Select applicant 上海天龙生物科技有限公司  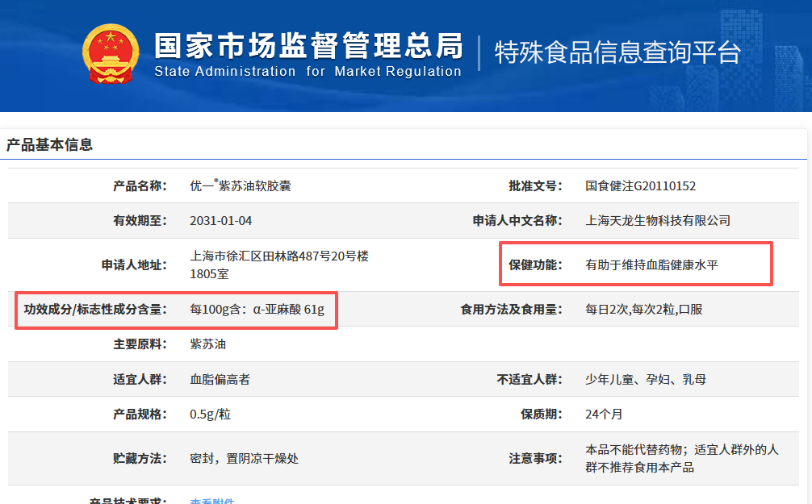tap(658, 220)
